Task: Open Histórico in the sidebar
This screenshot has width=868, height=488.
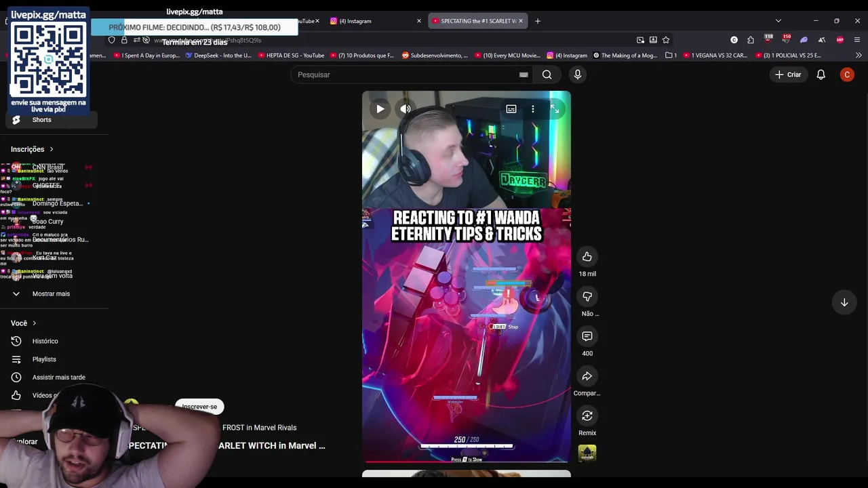Action: point(52,341)
